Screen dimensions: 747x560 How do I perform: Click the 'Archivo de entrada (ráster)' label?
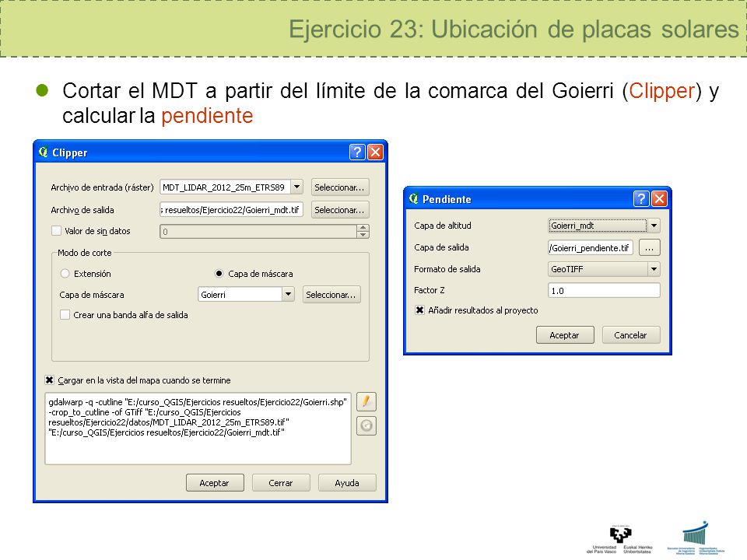pos(102,187)
